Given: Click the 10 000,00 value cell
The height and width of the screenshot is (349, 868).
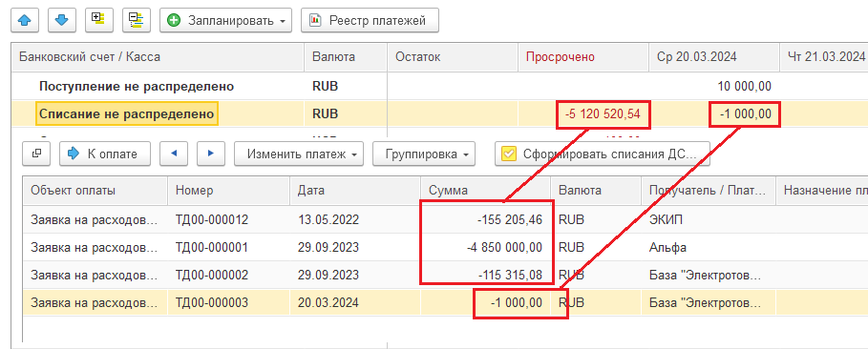Looking at the screenshot, I should tap(744, 86).
